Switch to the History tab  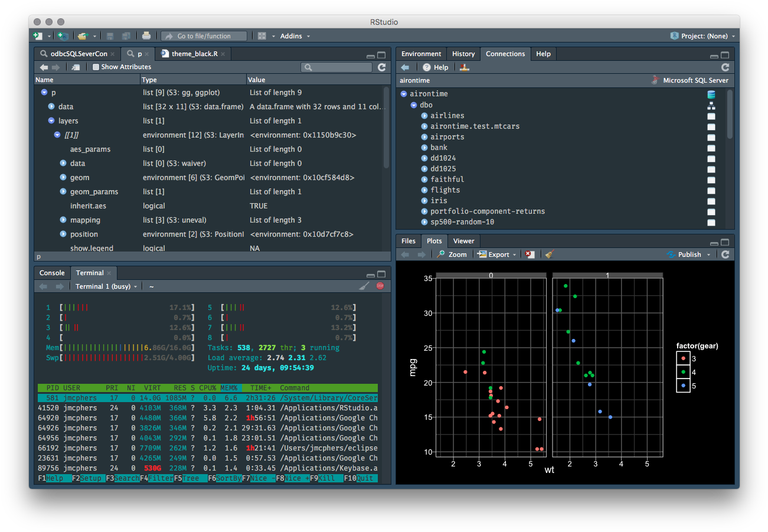463,54
